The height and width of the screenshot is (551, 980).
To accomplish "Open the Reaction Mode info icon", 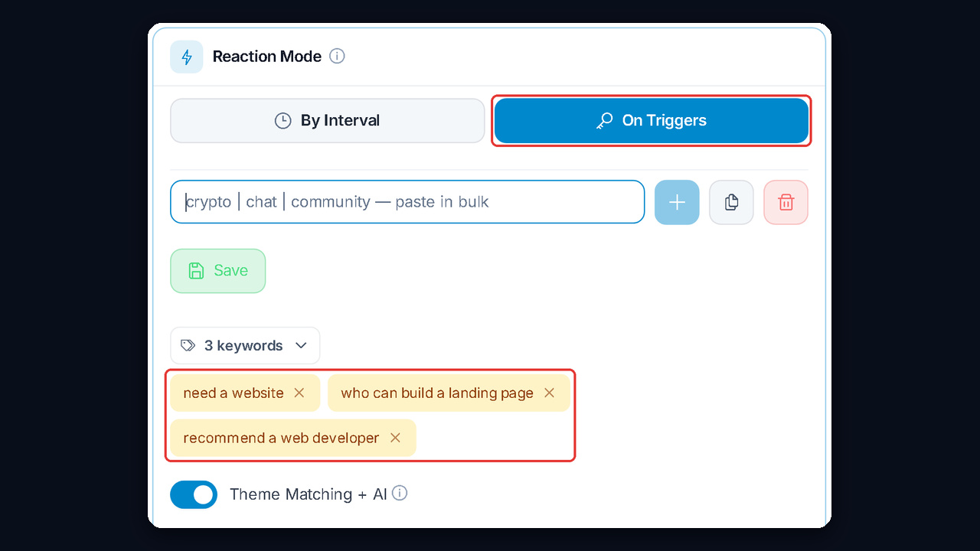I will [337, 56].
